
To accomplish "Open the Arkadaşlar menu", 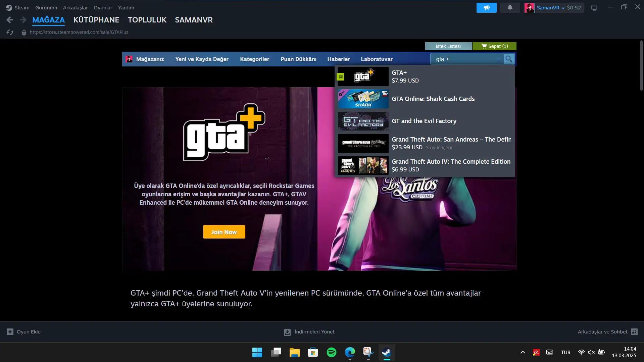I will tap(76, 8).
